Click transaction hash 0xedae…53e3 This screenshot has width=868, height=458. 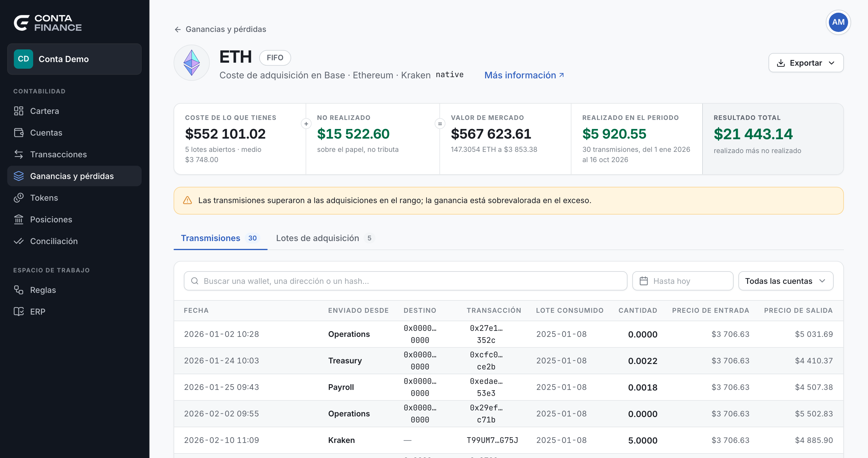tap(486, 387)
